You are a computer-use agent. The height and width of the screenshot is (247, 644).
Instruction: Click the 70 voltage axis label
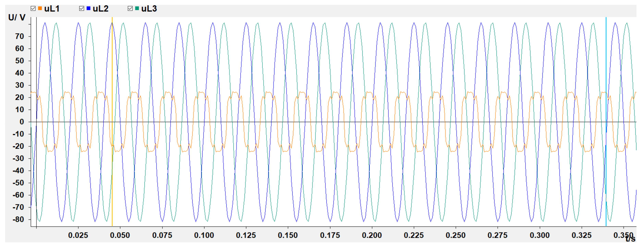tap(20, 36)
